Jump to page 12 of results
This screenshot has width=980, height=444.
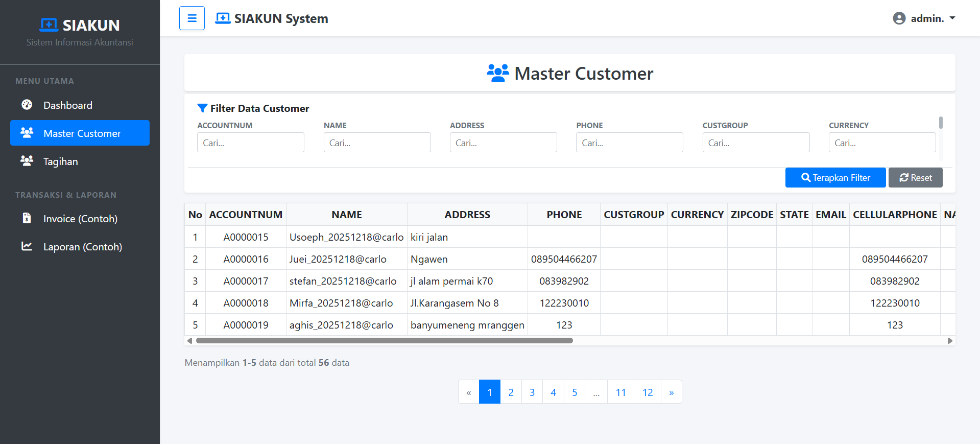[647, 392]
